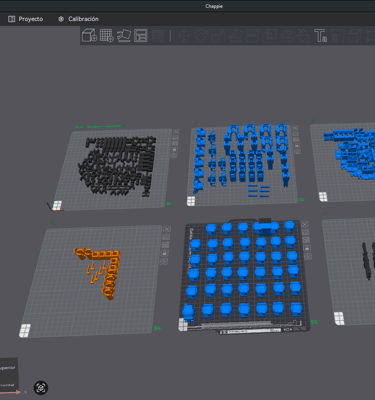Click the green plate name above plate 01
The image size is (375, 400).
100,127
